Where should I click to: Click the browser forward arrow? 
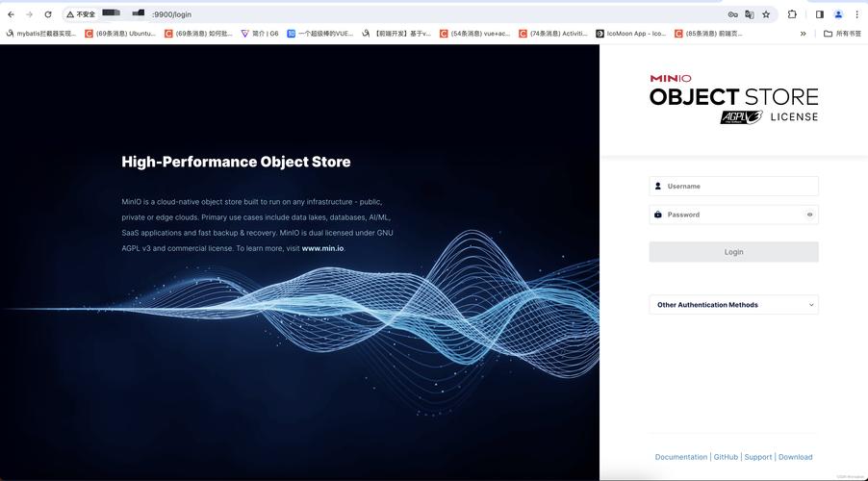coord(29,14)
